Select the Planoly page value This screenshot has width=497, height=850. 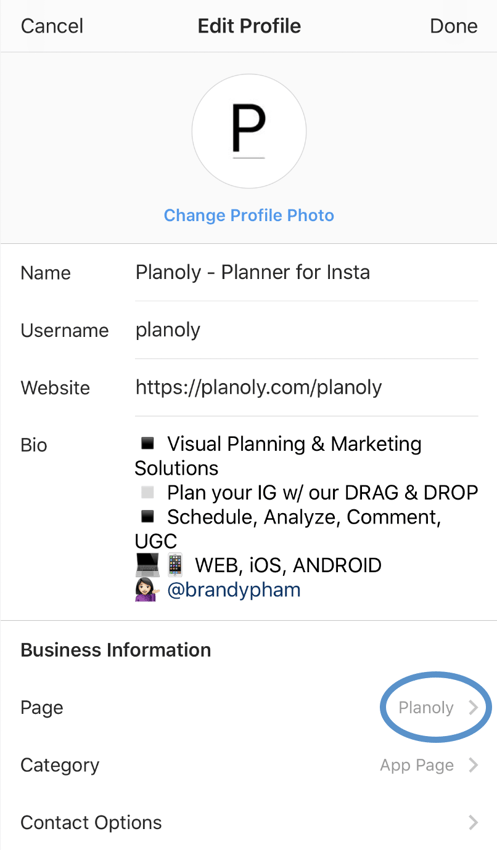pos(426,707)
